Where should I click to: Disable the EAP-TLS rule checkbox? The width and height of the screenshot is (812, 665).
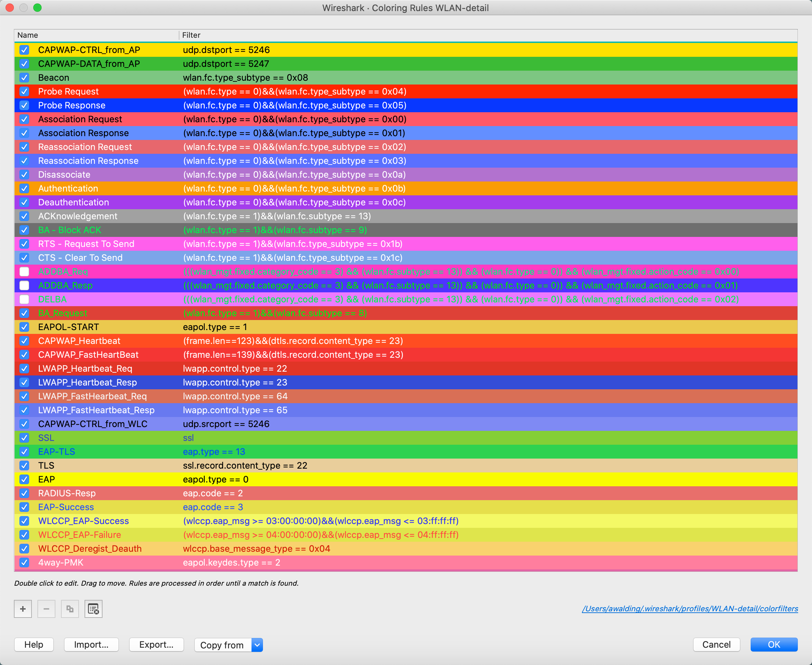[25, 452]
